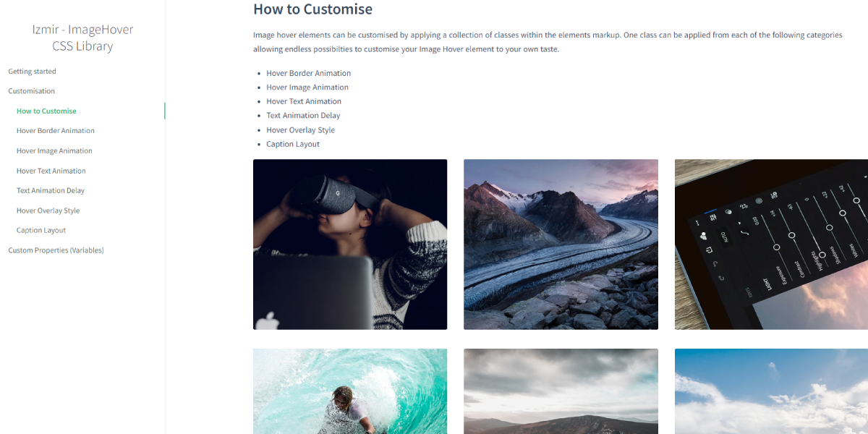This screenshot has width=868, height=434.
Task: Click the surfer in turquoise wave image
Action: [350, 391]
